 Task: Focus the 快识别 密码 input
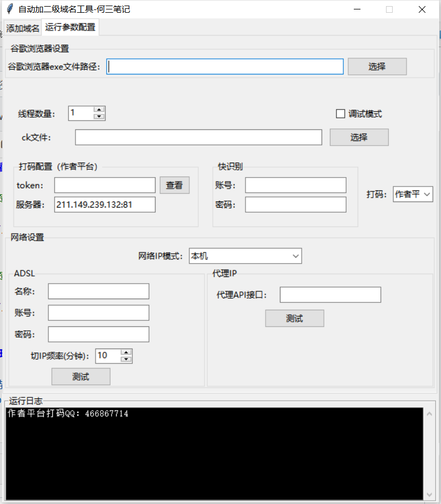pyautogui.click(x=295, y=204)
